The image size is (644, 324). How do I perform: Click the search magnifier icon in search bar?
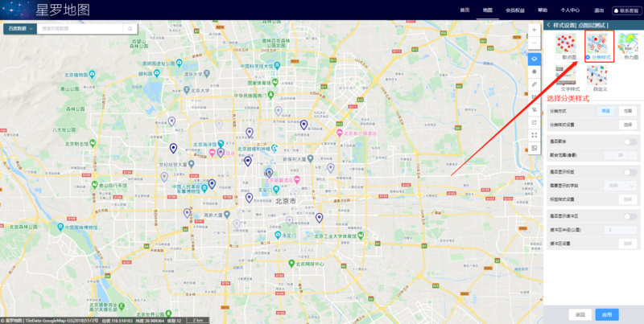click(130, 29)
